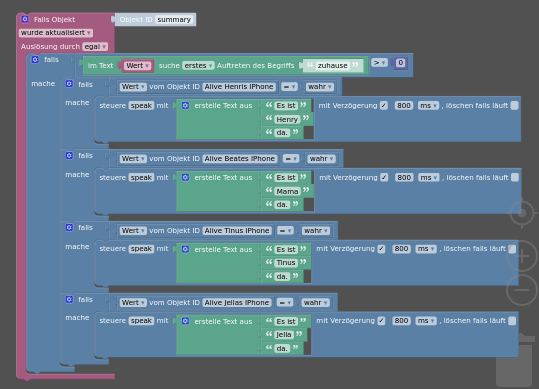This screenshot has width=539, height=389.
Task: Toggle Verzögerung checkbox in the Jella speak block
Action: coord(381,321)
